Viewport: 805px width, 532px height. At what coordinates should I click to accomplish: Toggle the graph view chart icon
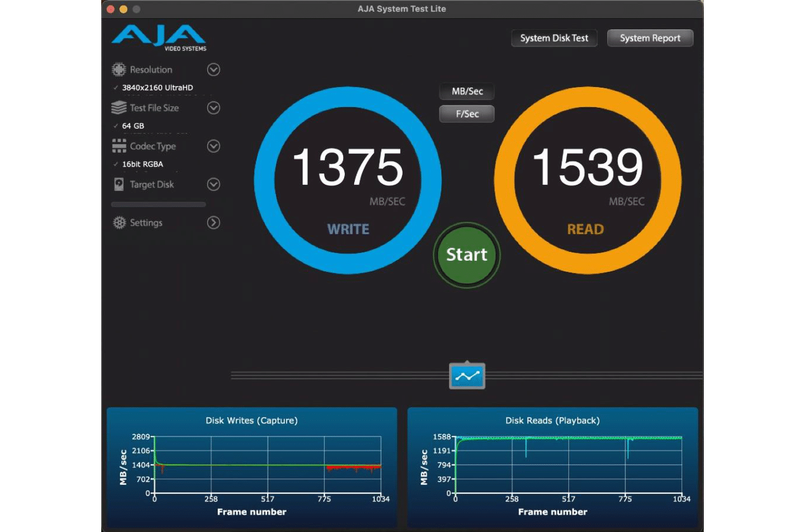tap(467, 376)
